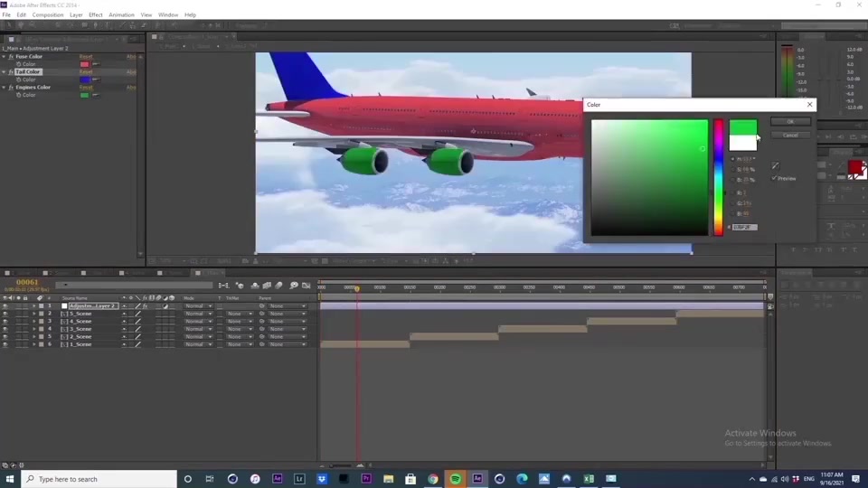The height and width of the screenshot is (488, 868).
Task: Open the Layer menu
Action: click(x=76, y=15)
